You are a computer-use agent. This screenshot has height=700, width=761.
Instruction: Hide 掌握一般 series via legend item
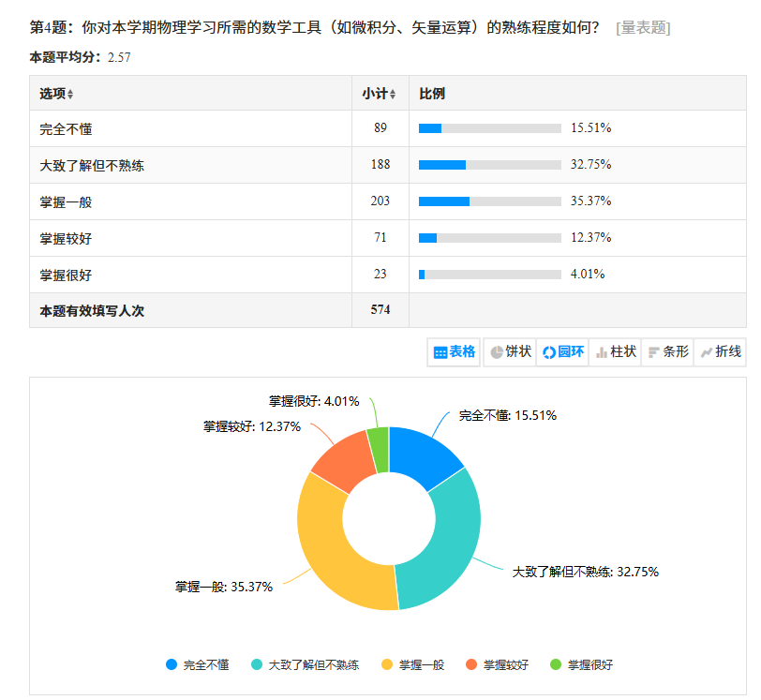tap(413, 664)
